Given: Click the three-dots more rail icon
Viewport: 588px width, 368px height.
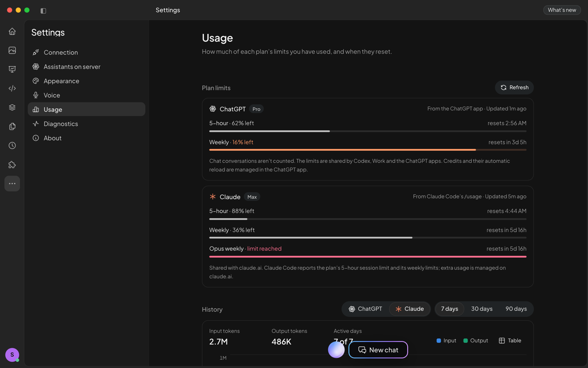Looking at the screenshot, I should click(x=12, y=184).
